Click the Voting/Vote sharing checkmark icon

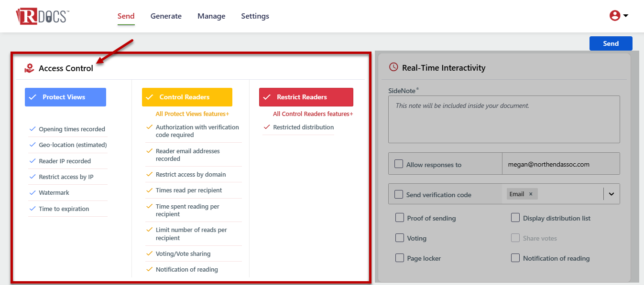(149, 253)
